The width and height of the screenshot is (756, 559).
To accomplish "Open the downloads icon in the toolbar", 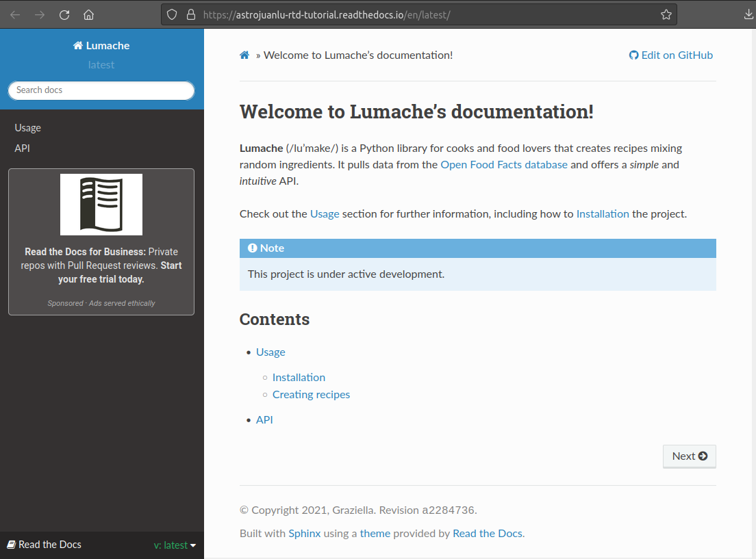I will pos(748,14).
